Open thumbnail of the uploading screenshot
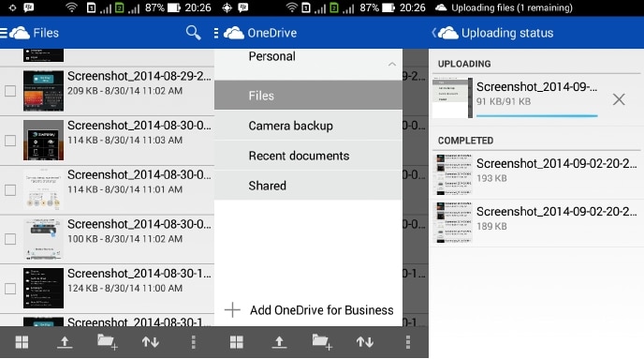 pyautogui.click(x=452, y=97)
